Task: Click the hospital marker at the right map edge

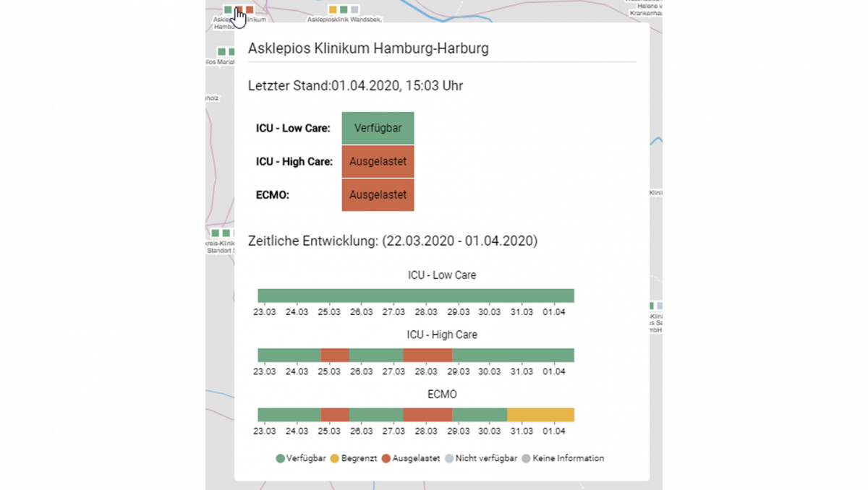Action: [x=652, y=306]
